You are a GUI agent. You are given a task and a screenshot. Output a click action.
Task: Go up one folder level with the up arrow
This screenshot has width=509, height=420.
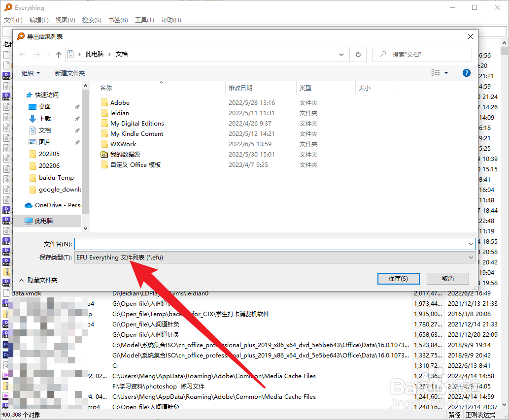59,55
